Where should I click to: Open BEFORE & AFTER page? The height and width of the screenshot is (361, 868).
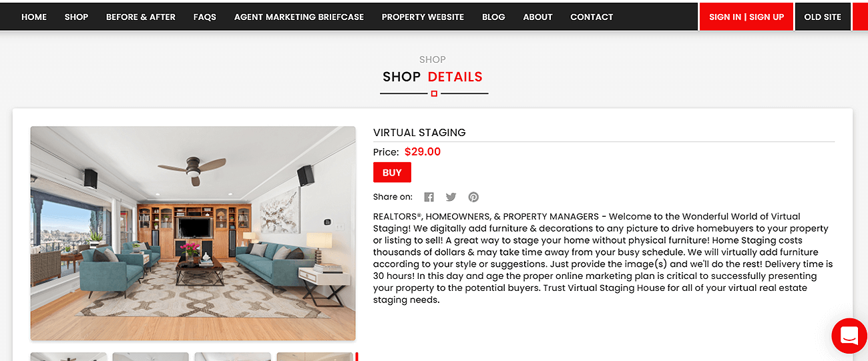coord(141,17)
